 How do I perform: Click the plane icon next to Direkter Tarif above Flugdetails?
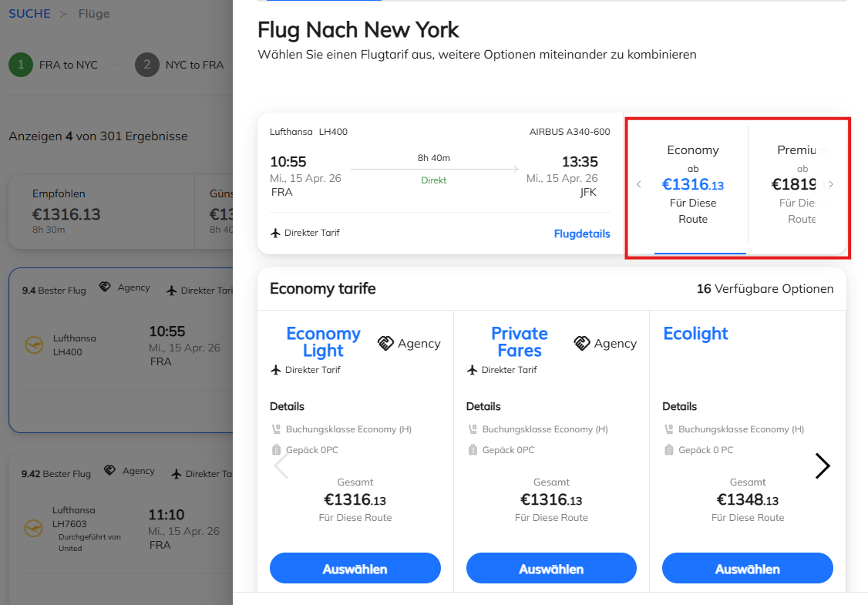click(x=275, y=233)
